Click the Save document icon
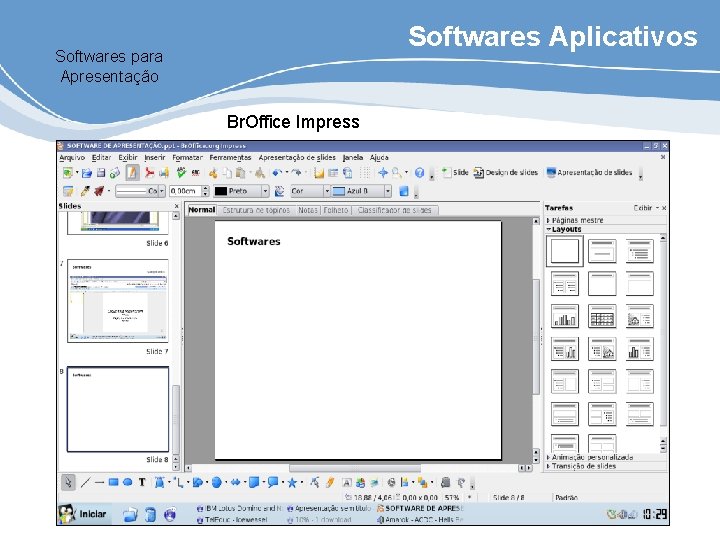This screenshot has height=540, width=720. [101, 173]
